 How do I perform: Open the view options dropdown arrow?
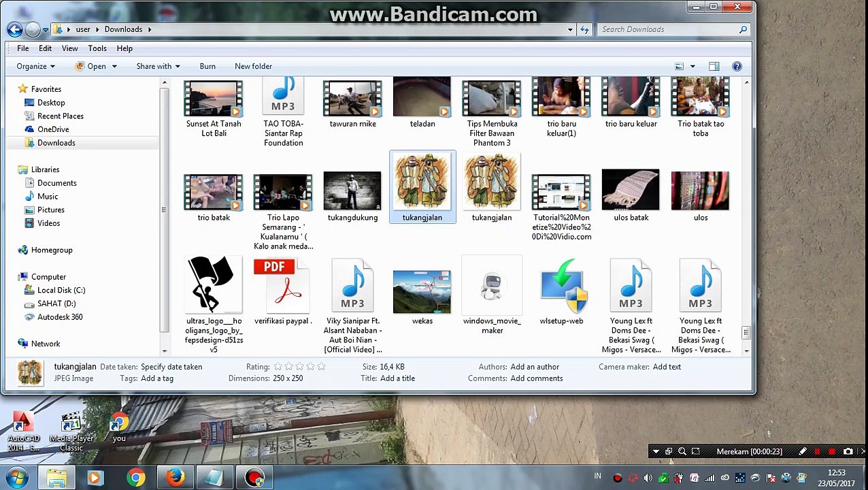pos(692,66)
